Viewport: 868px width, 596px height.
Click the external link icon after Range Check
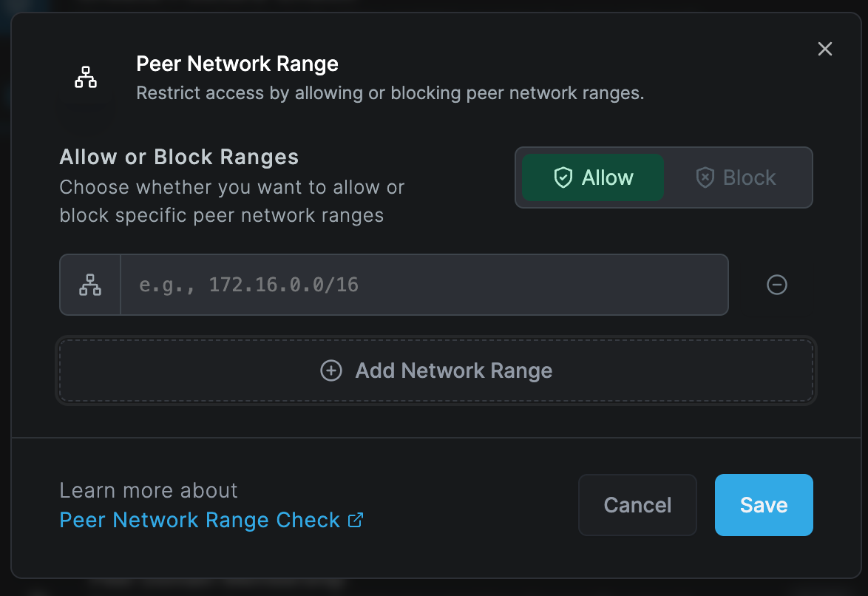point(356,520)
